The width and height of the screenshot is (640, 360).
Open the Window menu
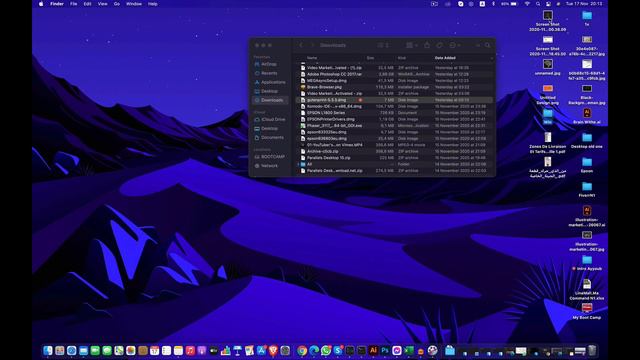[134, 4]
